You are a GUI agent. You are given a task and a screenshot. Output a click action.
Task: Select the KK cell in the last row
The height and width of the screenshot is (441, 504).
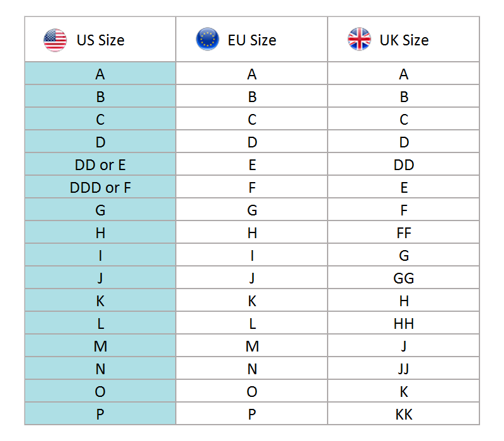[404, 414]
